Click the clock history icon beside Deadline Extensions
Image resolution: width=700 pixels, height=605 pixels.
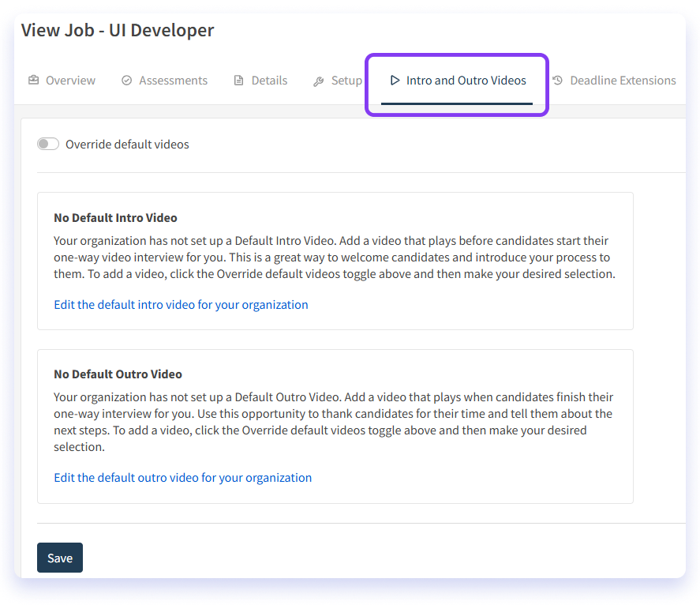tap(557, 81)
